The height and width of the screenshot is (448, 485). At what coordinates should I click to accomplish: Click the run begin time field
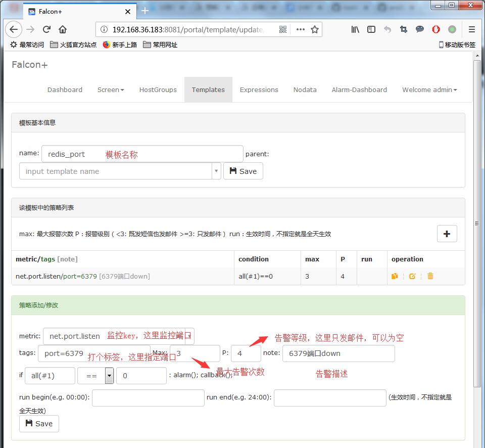point(148,397)
